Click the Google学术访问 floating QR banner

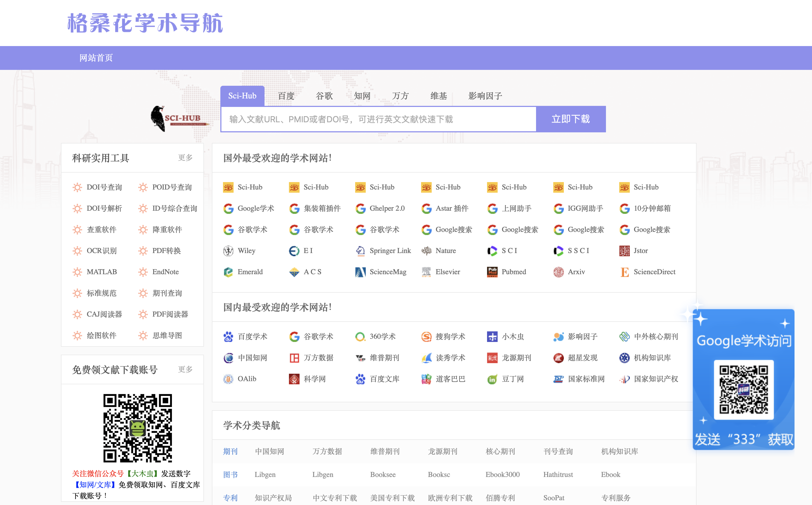pos(744,380)
